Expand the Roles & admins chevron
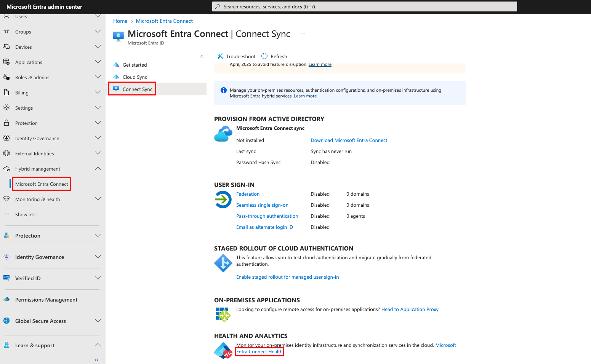This screenshot has height=364, width=591. (x=98, y=77)
